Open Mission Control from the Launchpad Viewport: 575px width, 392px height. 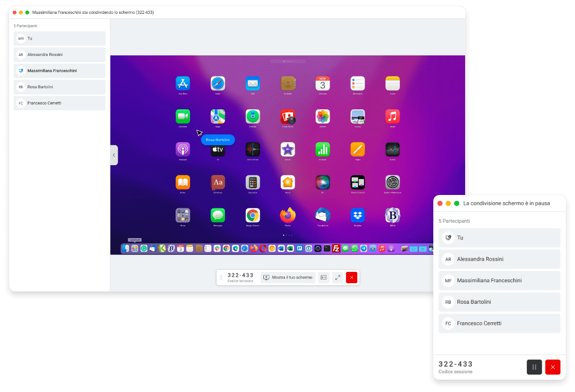point(357,183)
